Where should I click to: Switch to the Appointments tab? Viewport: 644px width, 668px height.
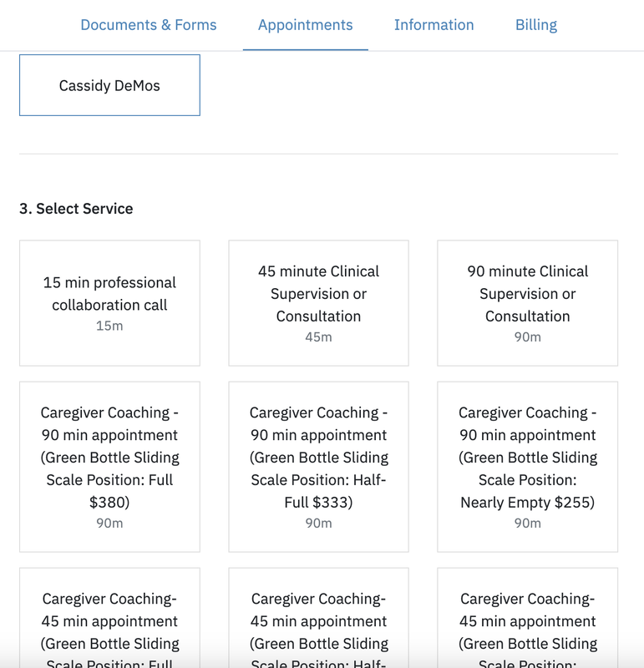click(305, 25)
